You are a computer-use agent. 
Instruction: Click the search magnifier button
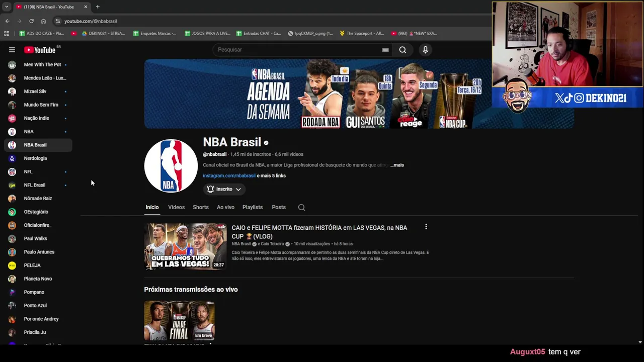tap(403, 50)
